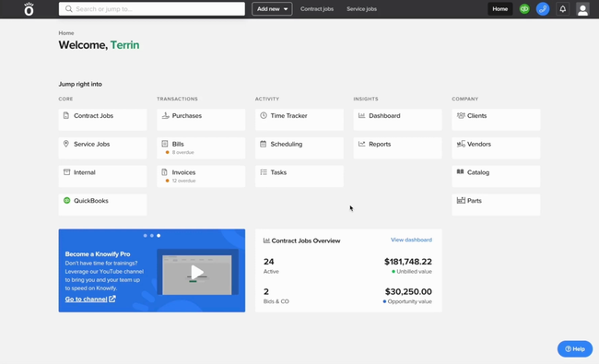Click the 12 overdue label under Invoices
This screenshot has height=364, width=599.
[x=183, y=181]
